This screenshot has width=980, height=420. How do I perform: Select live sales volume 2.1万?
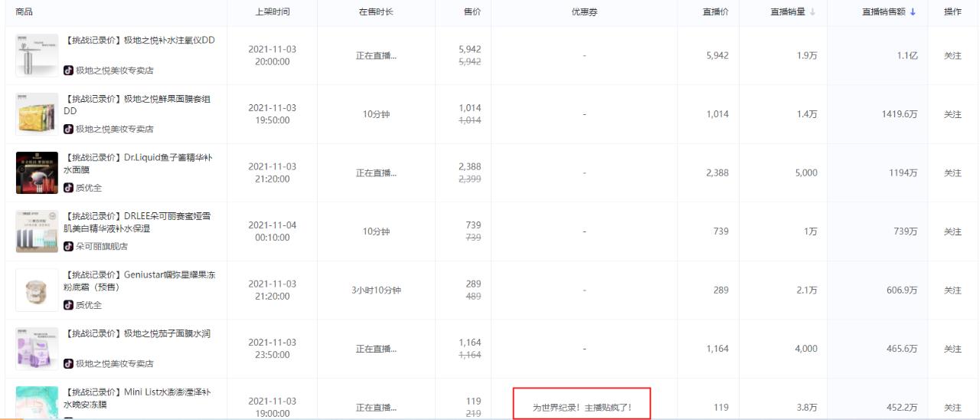tap(806, 290)
